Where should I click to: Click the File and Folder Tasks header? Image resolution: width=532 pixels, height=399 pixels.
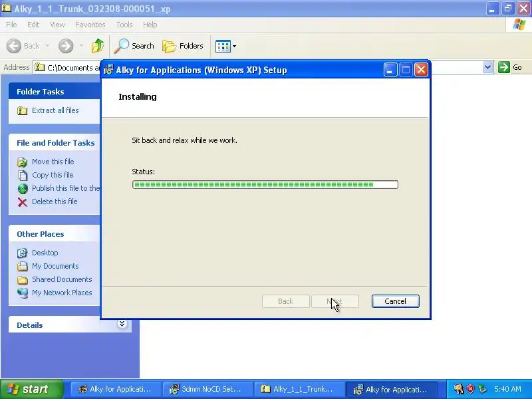[55, 143]
